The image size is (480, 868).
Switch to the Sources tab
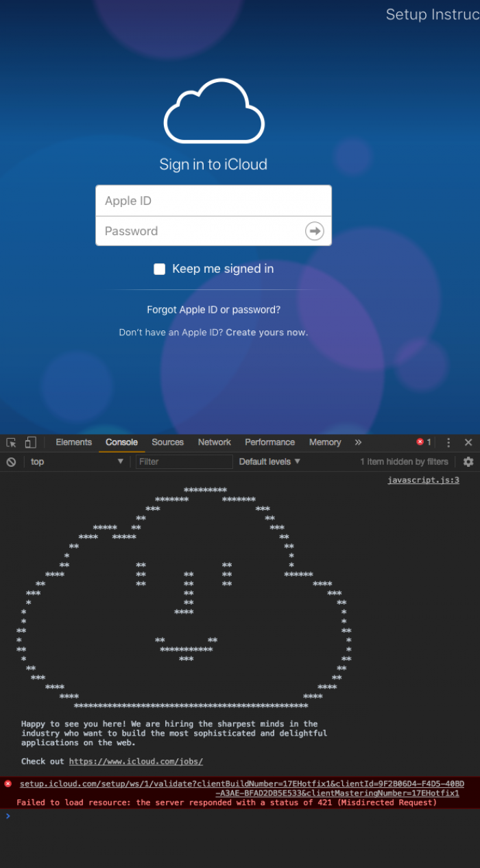167,442
